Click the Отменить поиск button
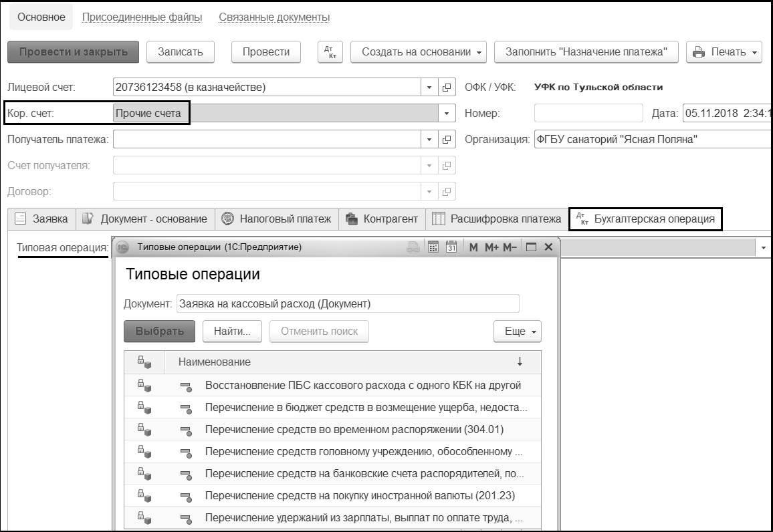Screen dimensions: 773x532 319,331
